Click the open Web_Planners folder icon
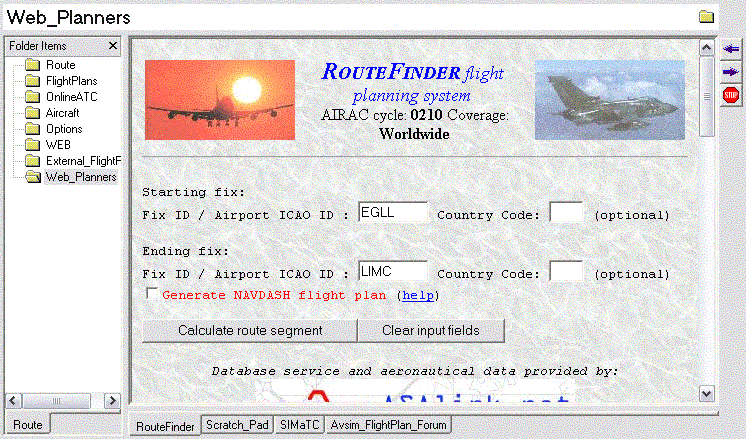Viewport: 746px width, 439px height. 33,177
